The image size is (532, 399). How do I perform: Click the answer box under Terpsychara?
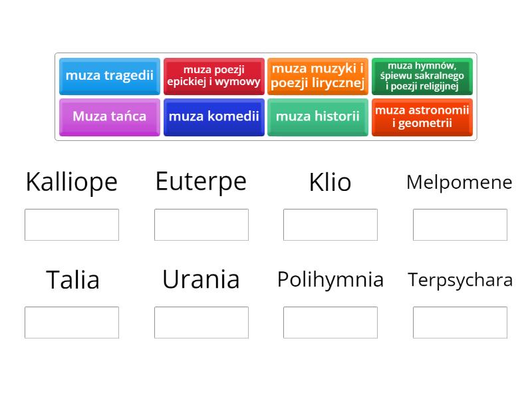[460, 323]
